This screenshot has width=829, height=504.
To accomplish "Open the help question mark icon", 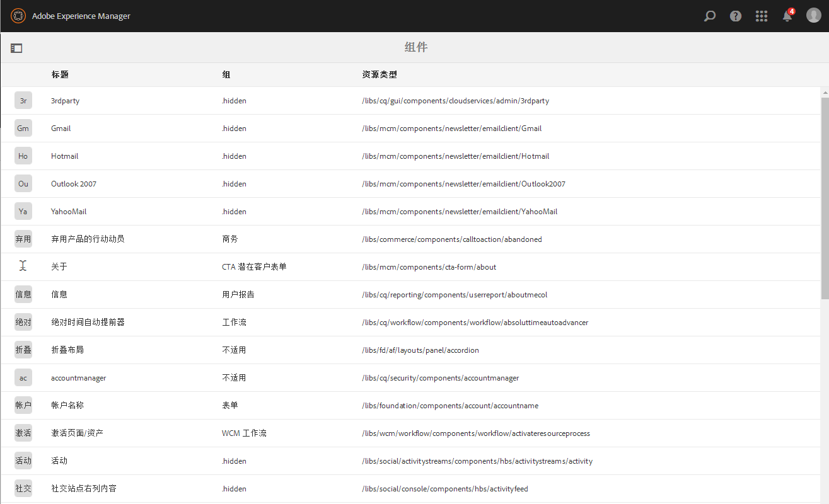I will click(736, 16).
